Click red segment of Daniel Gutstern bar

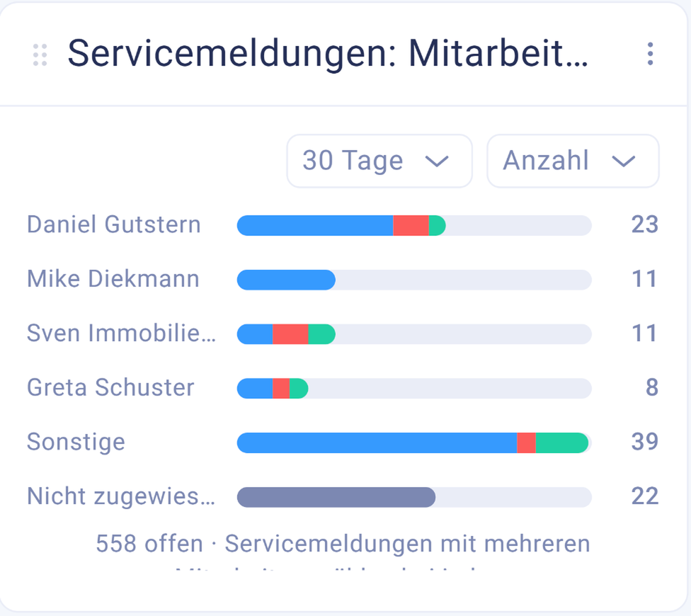click(411, 226)
